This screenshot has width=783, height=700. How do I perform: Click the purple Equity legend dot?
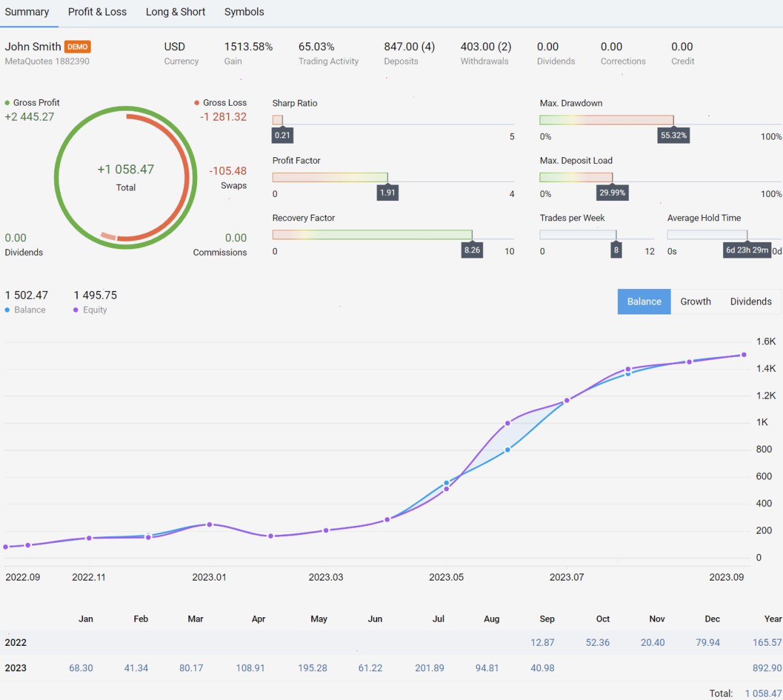click(76, 310)
